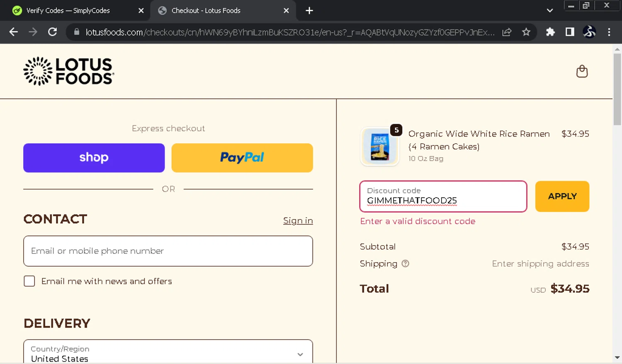Minimize the browser window
The height and width of the screenshot is (364, 622).
coord(571,5)
